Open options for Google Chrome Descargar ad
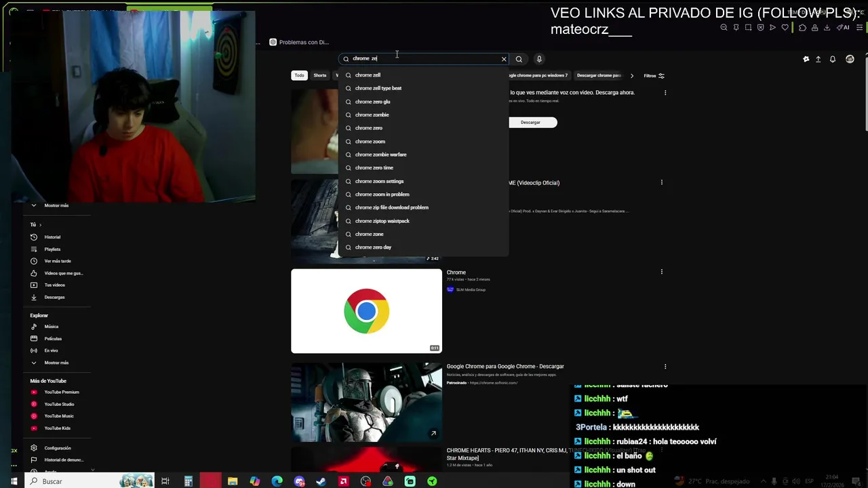 pos(665,367)
